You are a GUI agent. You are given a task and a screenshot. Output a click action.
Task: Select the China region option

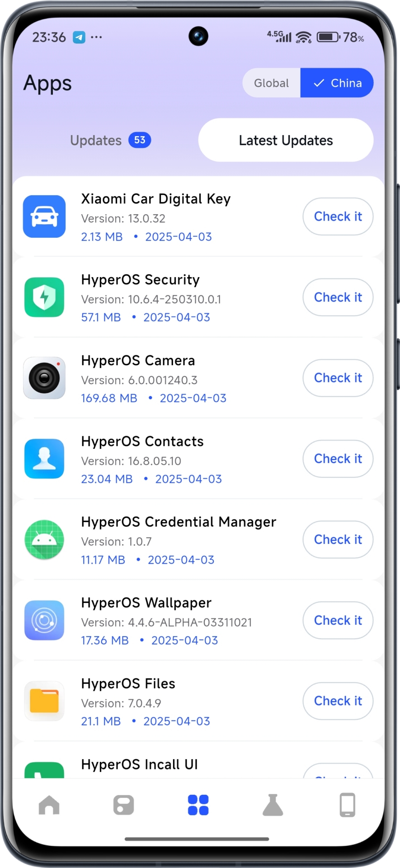coord(337,83)
